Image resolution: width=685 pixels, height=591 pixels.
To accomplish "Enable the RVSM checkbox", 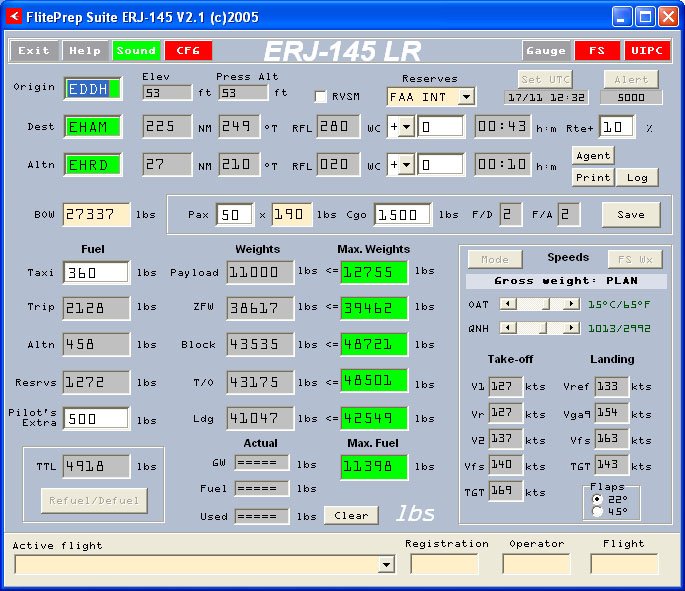I will (321, 97).
